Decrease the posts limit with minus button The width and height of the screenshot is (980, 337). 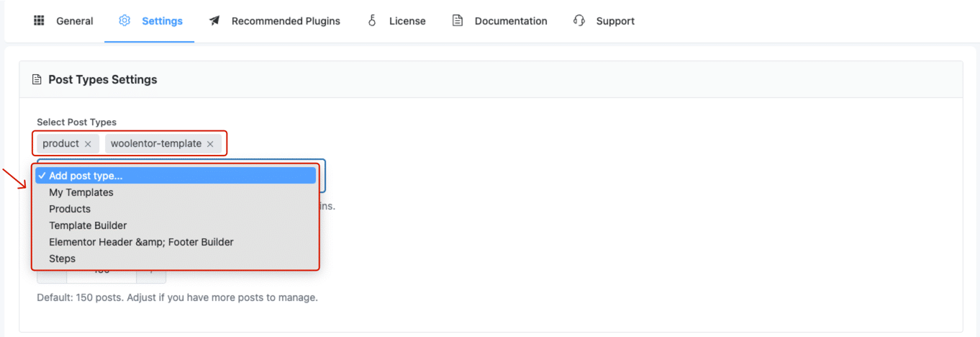pos(51,276)
